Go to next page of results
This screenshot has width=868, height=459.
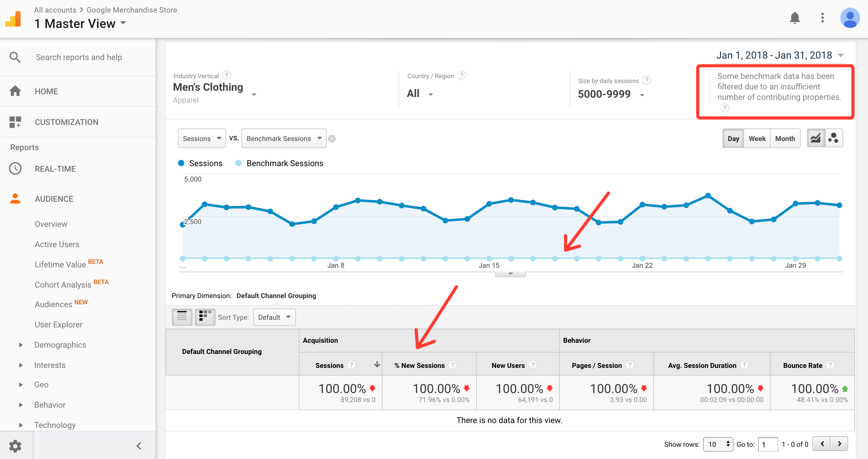point(839,444)
